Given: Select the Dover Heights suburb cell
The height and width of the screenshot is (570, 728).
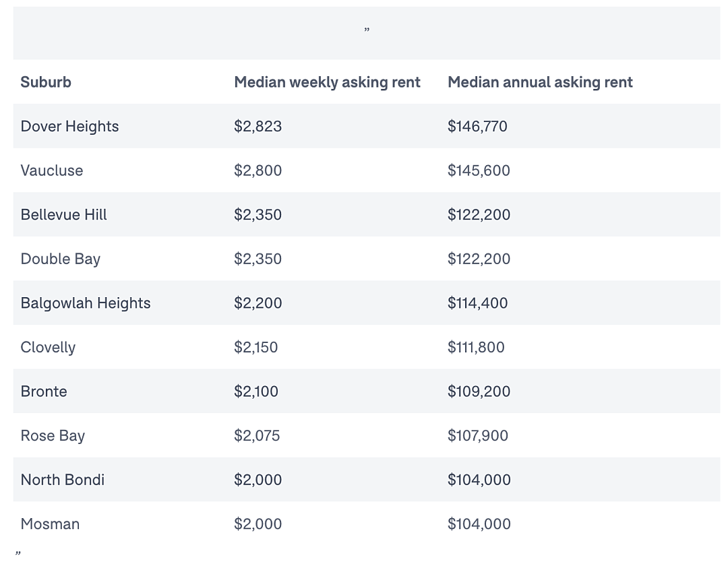Looking at the screenshot, I should pyautogui.click(x=69, y=126).
